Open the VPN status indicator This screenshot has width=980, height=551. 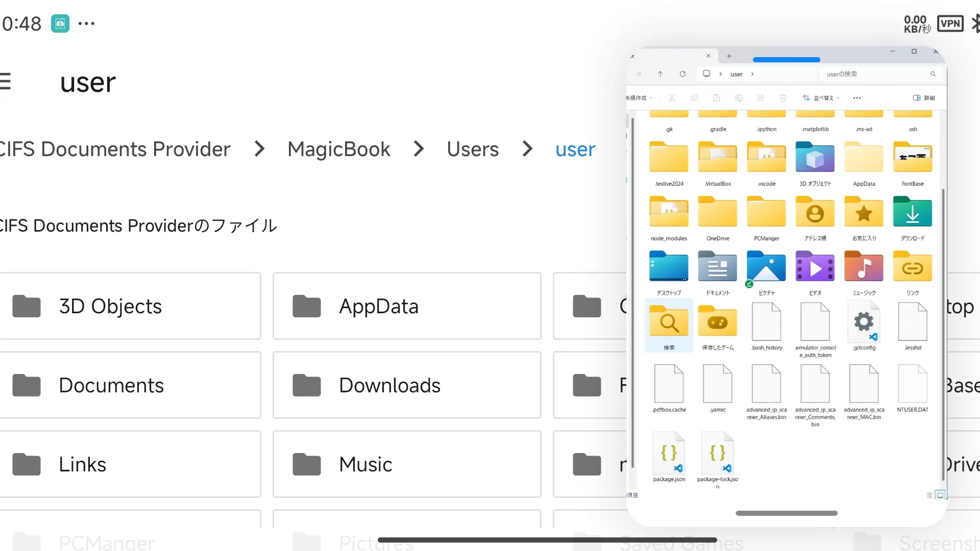[950, 23]
